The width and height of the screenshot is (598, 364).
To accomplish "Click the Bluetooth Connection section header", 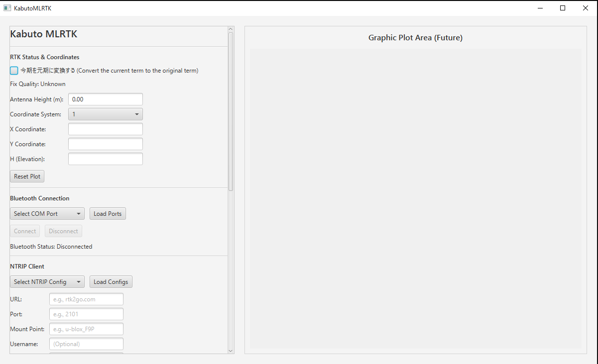I will (40, 198).
